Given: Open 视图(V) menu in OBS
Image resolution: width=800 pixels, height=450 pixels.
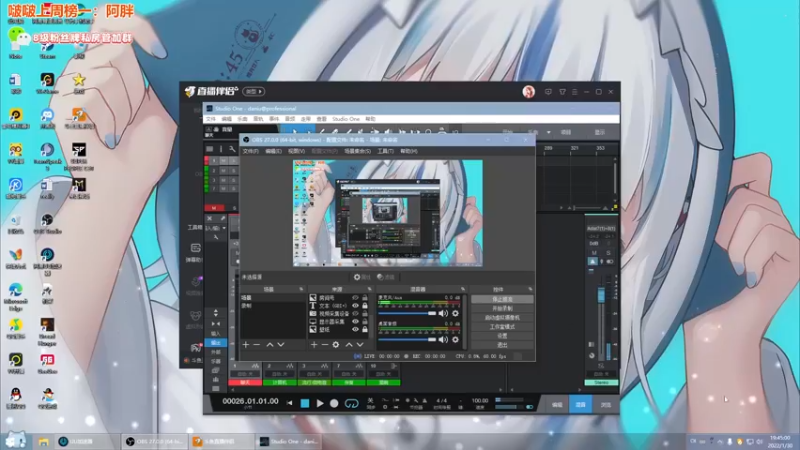Looking at the screenshot, I should 296,151.
